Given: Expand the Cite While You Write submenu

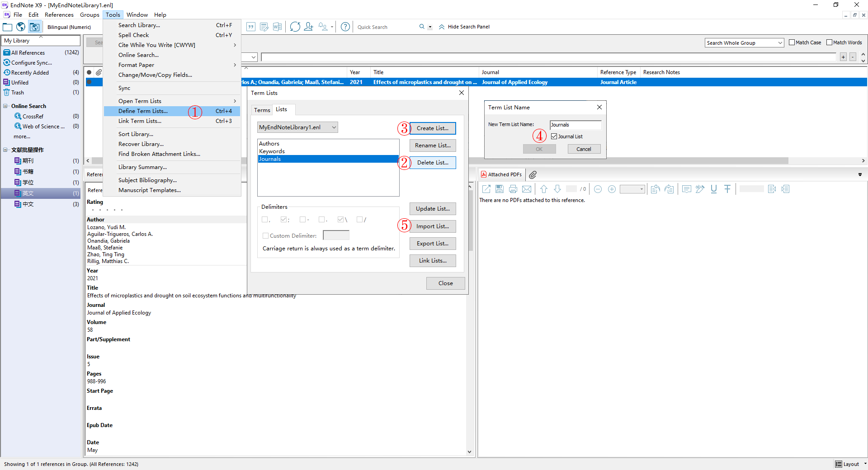Looking at the screenshot, I should 172,45.
